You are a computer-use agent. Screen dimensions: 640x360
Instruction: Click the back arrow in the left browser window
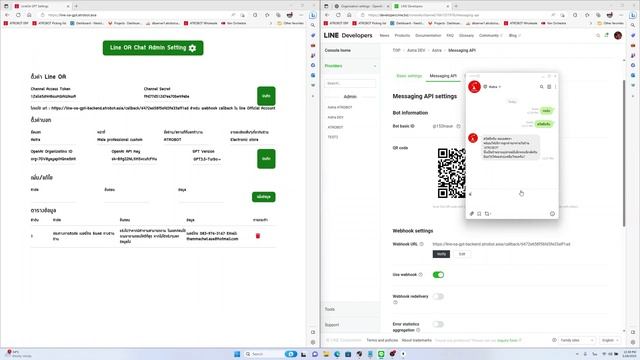[7, 15]
